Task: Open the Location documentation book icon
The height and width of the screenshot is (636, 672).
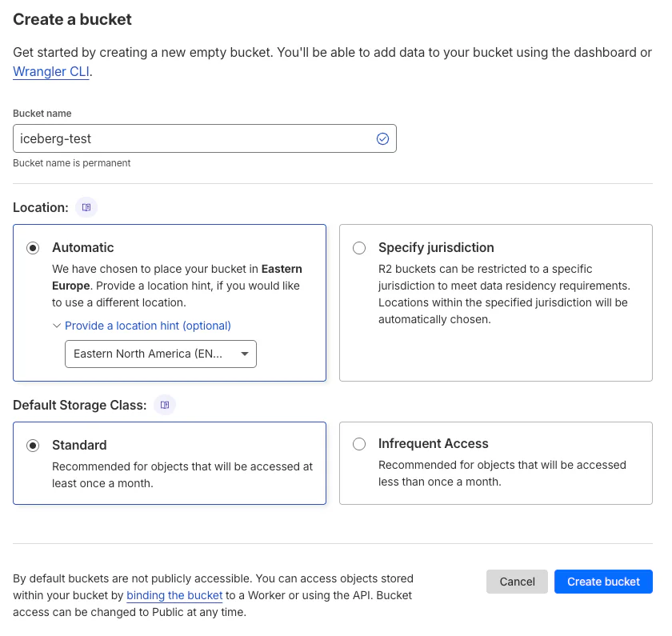Action: click(x=86, y=207)
